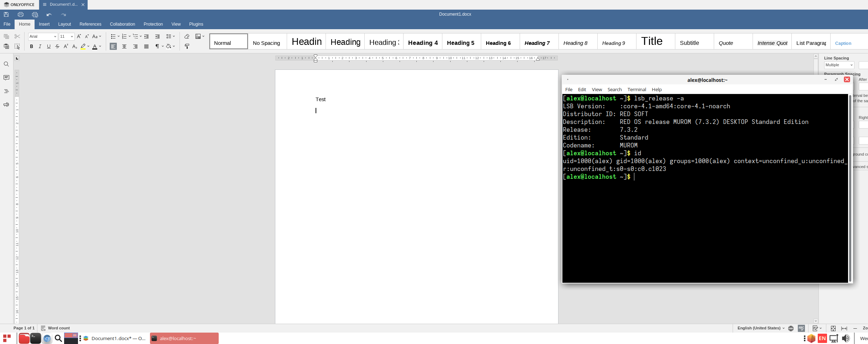Switch to the Plugins ribbon tab
The width and height of the screenshot is (868, 344).
coord(196,24)
